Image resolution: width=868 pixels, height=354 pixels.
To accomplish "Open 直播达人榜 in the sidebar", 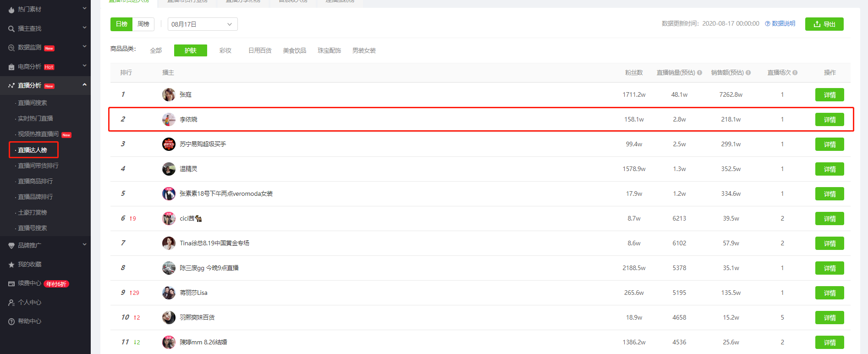I will [33, 150].
